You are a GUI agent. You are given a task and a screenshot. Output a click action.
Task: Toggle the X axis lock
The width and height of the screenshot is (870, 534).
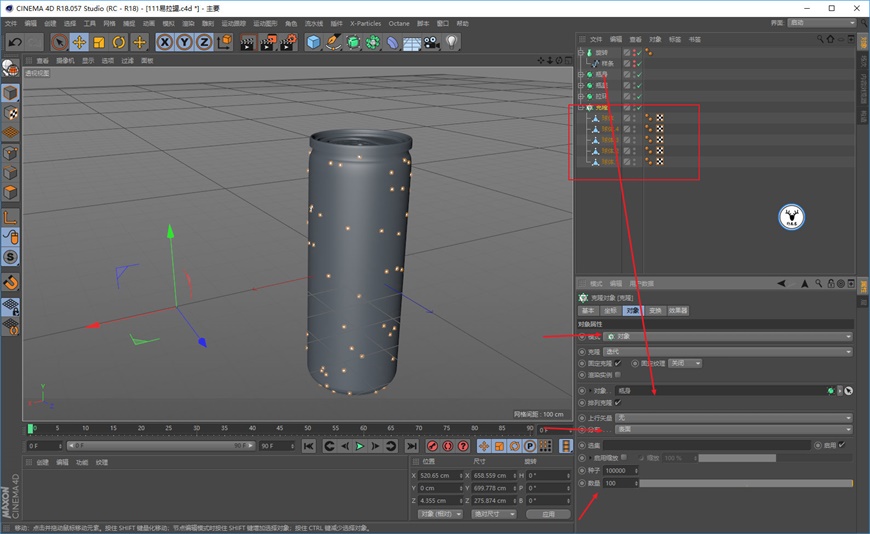click(165, 42)
